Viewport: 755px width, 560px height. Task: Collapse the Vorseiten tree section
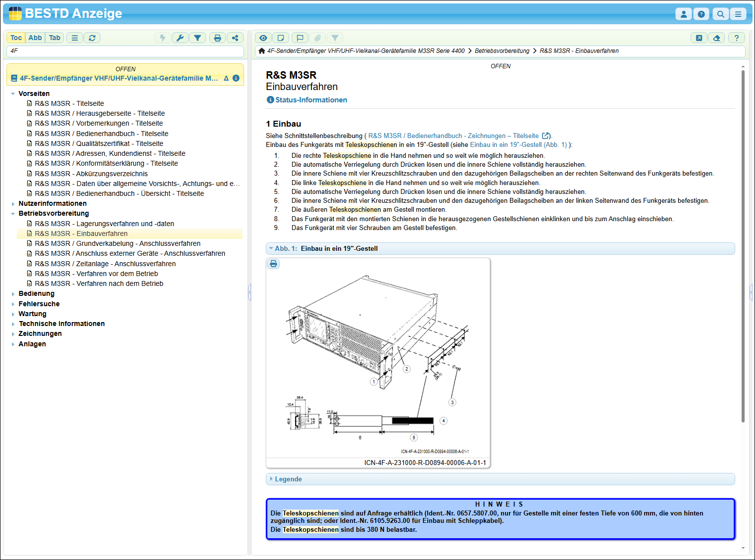point(13,93)
